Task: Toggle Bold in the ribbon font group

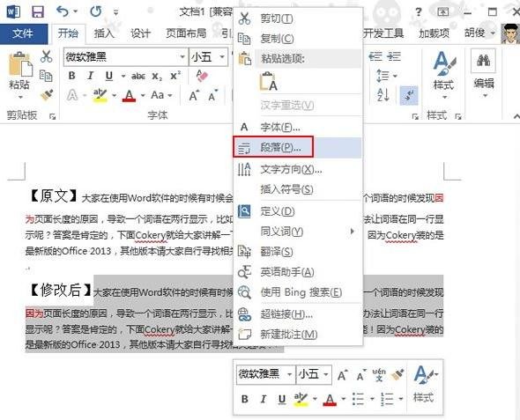Action: [71, 76]
